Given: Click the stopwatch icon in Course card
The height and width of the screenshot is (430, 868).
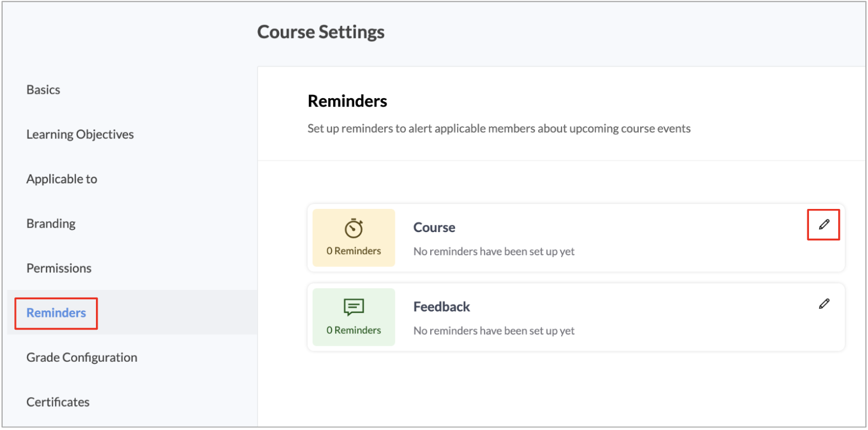Looking at the screenshot, I should 353,228.
